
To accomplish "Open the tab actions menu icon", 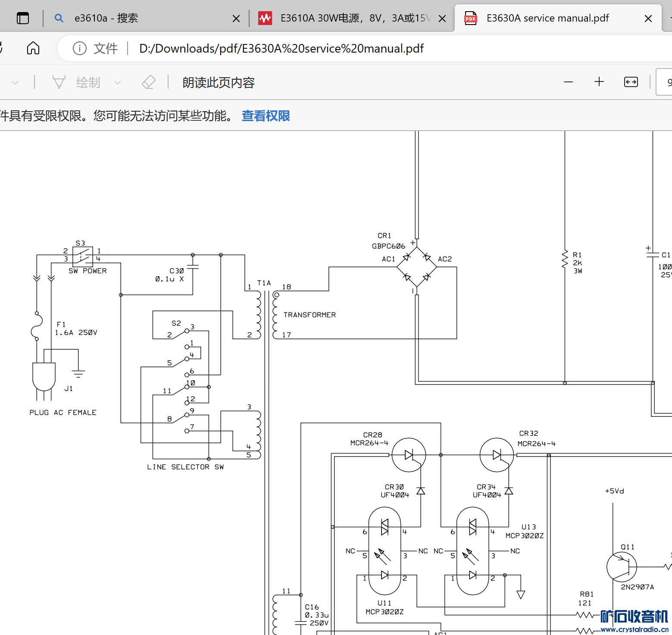I will pos(23,18).
